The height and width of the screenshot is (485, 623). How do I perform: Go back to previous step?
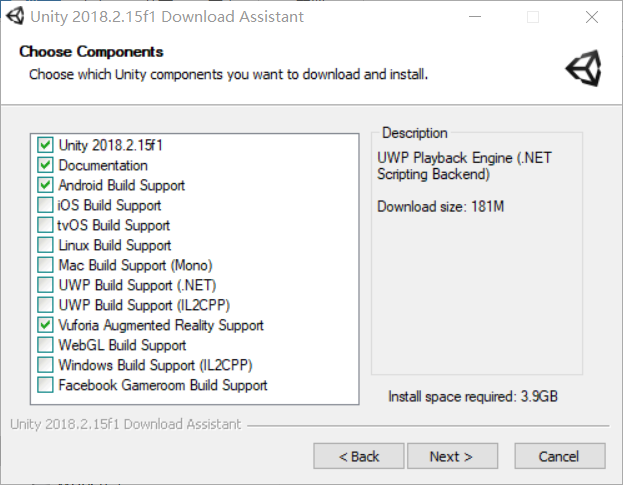click(359, 456)
